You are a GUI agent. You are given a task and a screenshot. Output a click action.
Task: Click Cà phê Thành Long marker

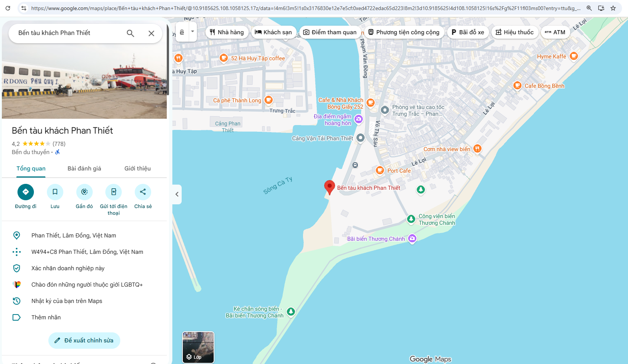[x=268, y=100]
